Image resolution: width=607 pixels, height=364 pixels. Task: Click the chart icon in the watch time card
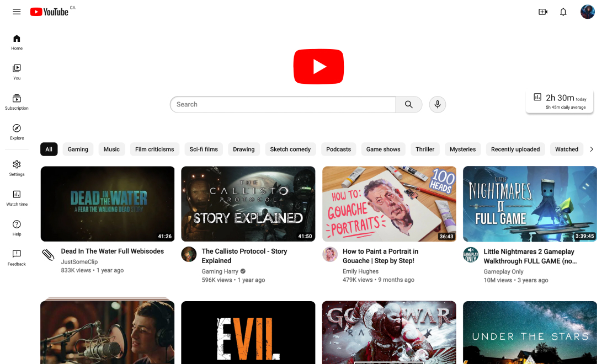(x=537, y=97)
